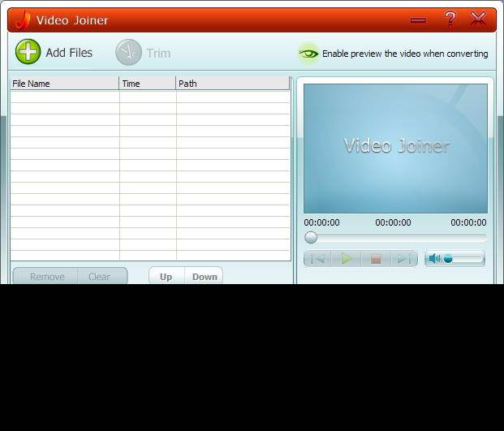Image resolution: width=504 pixels, height=431 pixels.
Task: Sort by Path column header
Action: (233, 84)
